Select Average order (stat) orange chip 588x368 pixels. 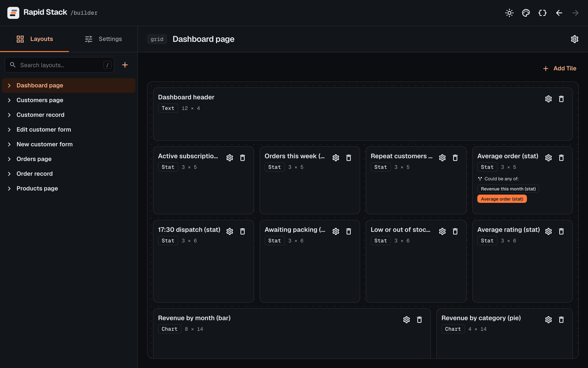tap(502, 199)
